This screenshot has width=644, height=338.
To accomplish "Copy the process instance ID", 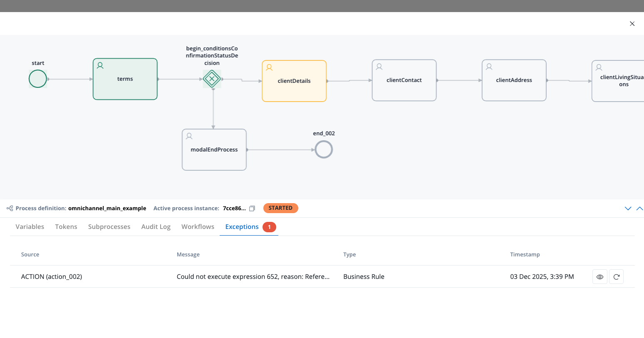I will pyautogui.click(x=252, y=209).
